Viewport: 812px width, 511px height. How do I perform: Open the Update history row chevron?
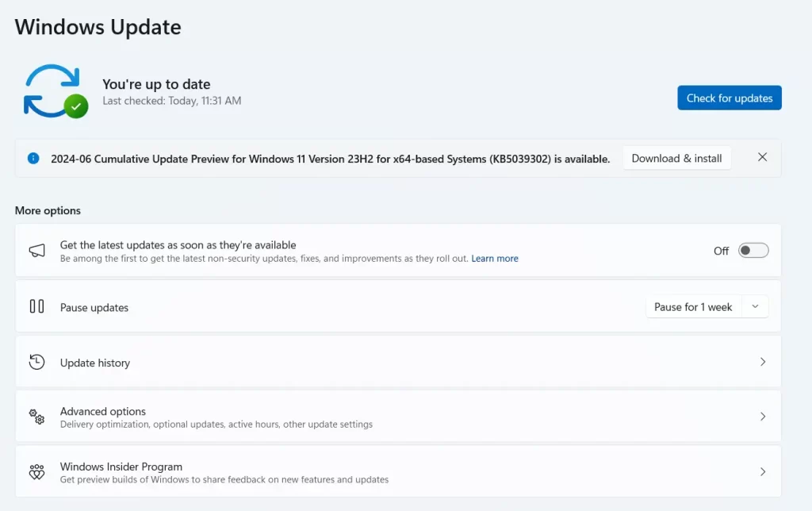pos(763,362)
